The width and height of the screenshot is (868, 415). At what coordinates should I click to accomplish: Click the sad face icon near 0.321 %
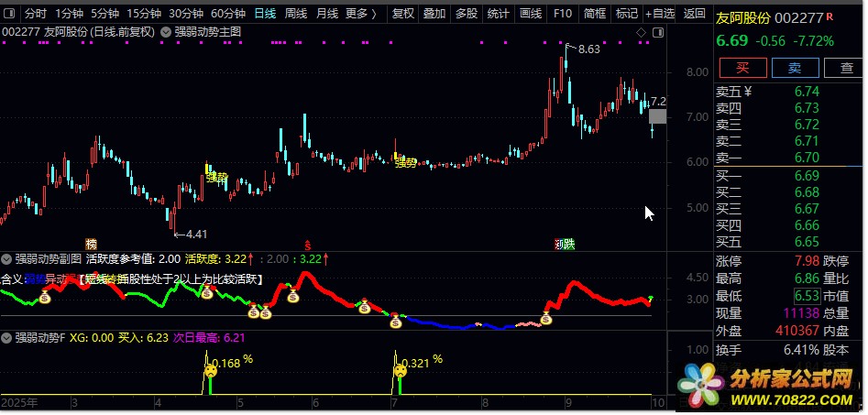(400, 371)
